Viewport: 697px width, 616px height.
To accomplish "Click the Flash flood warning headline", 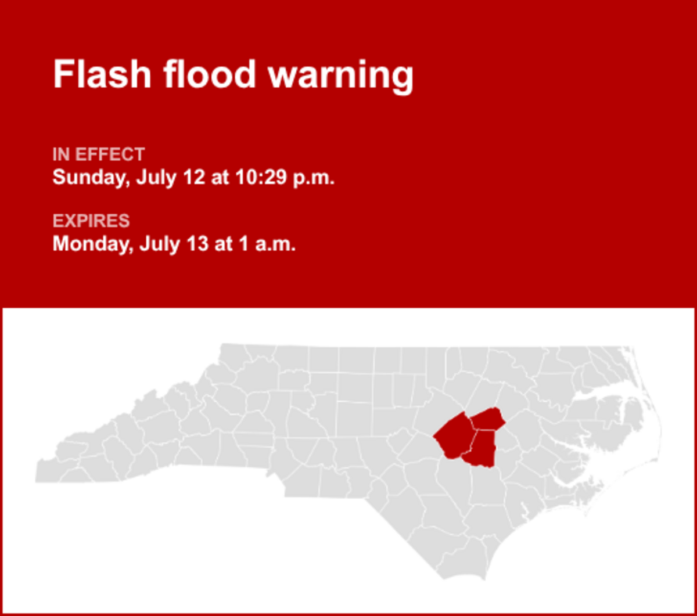I will [x=233, y=75].
